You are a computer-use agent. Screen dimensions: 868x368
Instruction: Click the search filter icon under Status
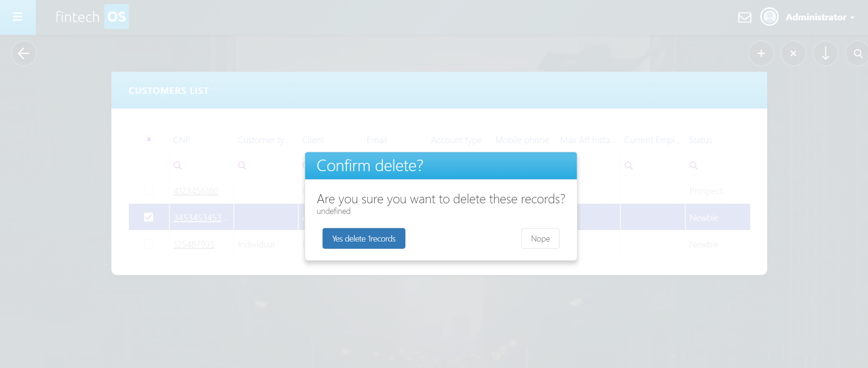pos(694,165)
